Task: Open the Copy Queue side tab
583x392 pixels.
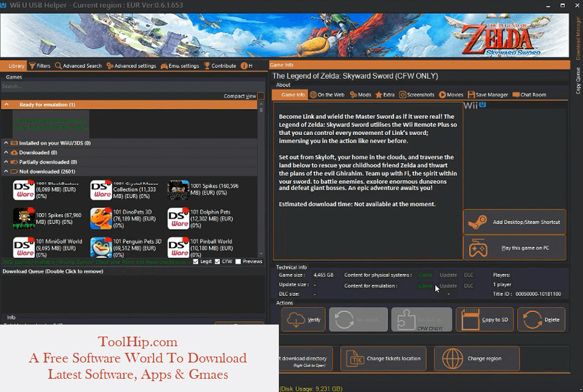Action: 578,81
